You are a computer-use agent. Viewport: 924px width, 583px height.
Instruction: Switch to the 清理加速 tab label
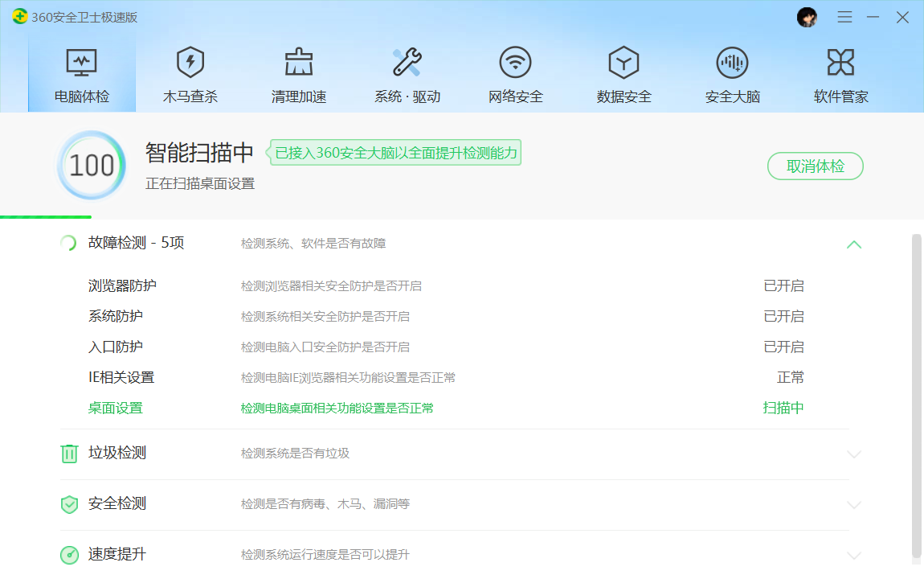click(x=299, y=96)
